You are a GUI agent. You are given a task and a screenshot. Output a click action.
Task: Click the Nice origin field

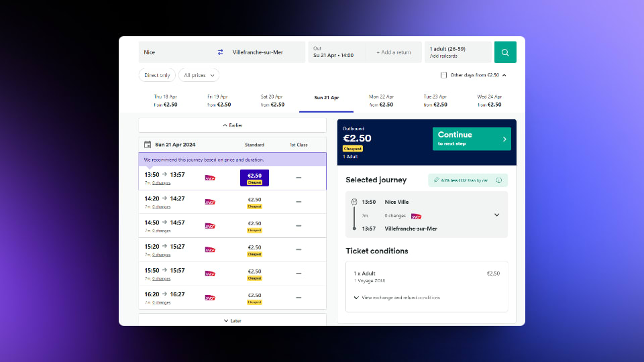[176, 52]
